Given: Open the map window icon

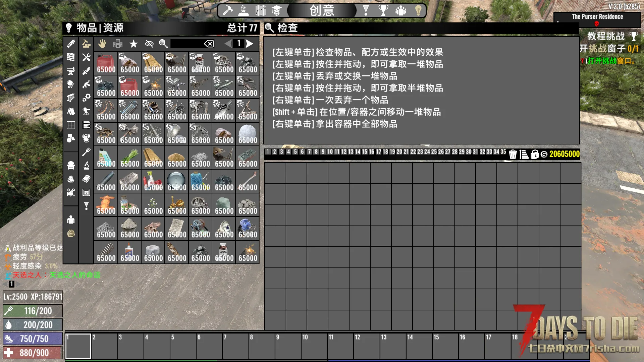Looking at the screenshot, I should pos(261,10).
